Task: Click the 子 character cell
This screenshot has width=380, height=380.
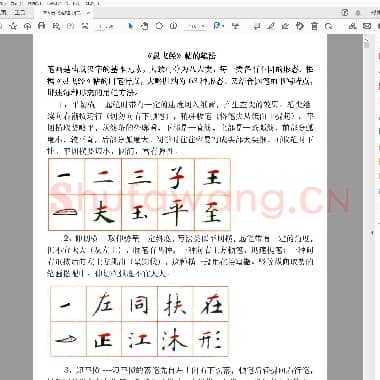Action: [x=176, y=177]
